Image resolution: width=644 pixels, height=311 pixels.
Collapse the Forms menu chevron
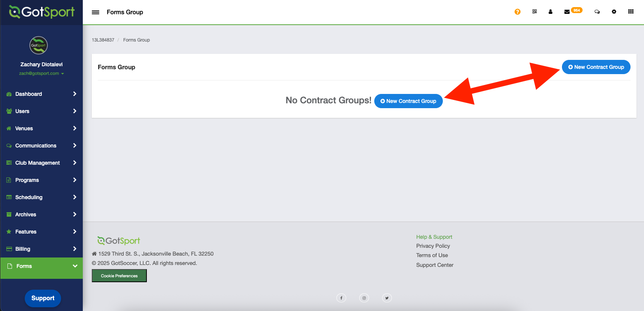coord(75,266)
